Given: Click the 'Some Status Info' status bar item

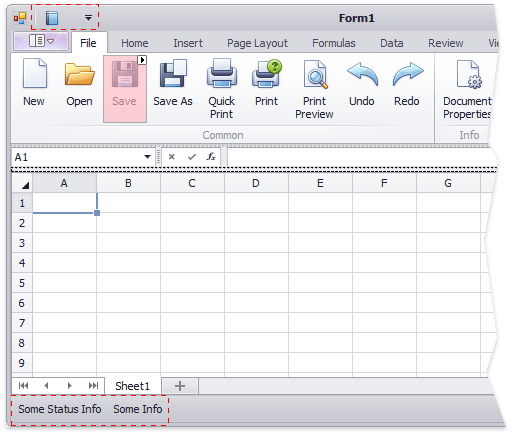Looking at the screenshot, I should coord(60,409).
